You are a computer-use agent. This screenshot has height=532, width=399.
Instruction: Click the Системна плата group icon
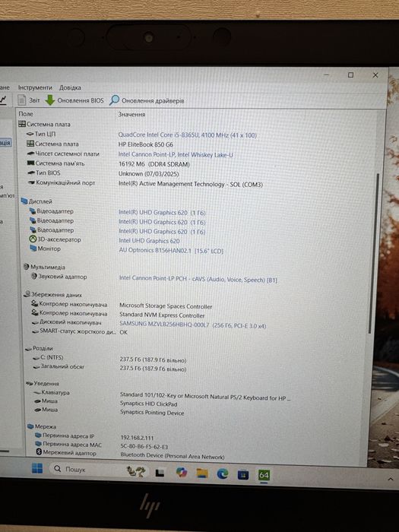tap(22, 124)
